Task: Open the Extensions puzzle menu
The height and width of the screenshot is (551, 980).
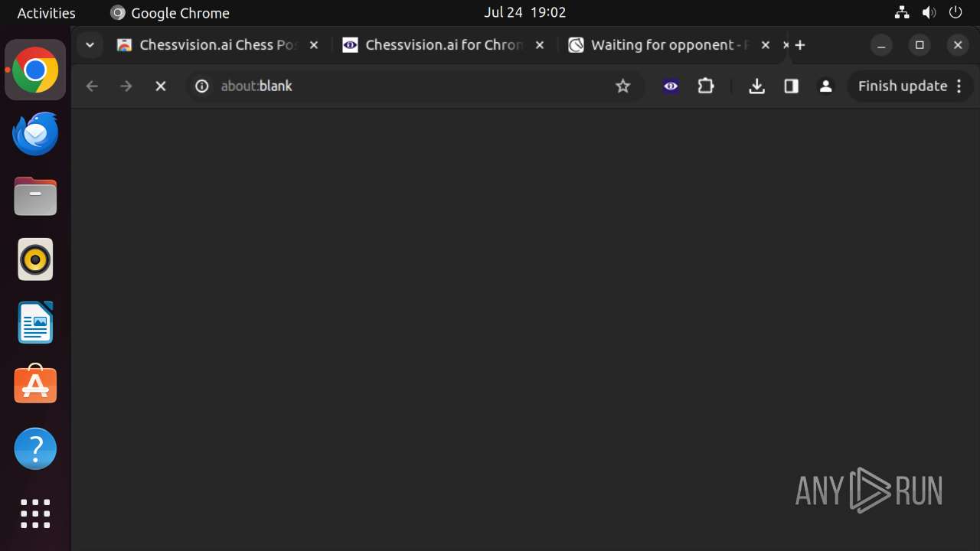Action: [706, 86]
